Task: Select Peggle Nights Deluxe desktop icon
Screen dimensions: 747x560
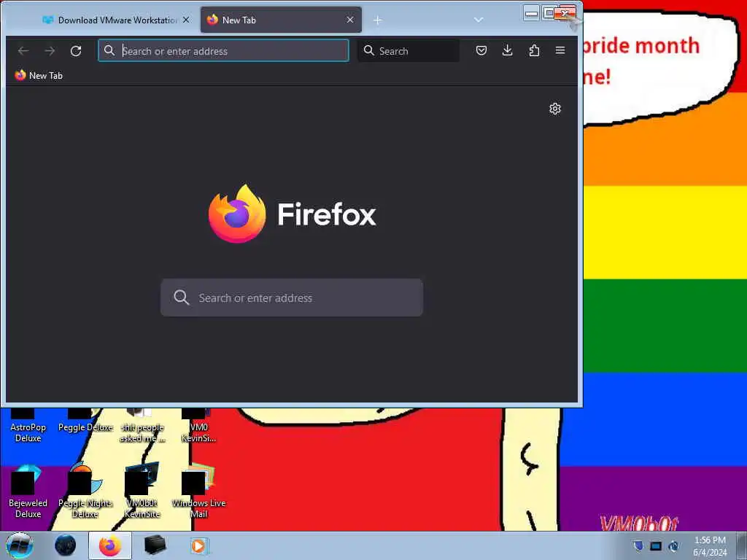Action: click(85, 492)
